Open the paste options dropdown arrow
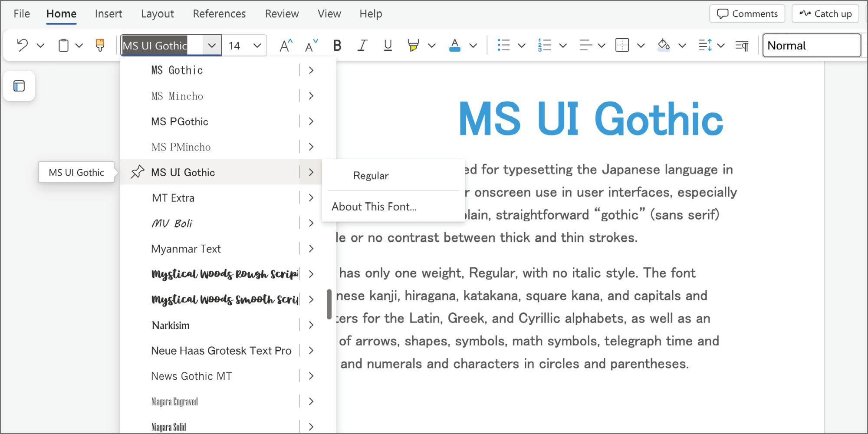Screen dimensions: 868x434 79,45
